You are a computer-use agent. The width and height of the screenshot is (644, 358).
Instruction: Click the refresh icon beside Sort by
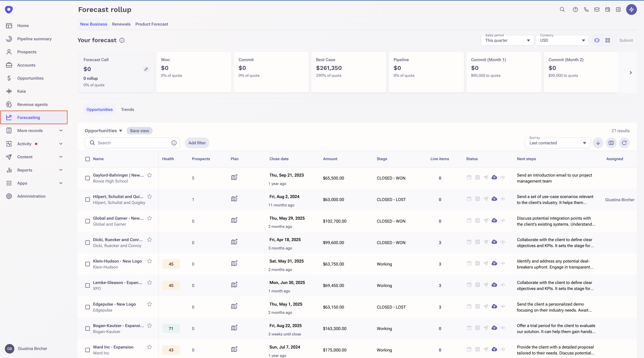pyautogui.click(x=624, y=143)
